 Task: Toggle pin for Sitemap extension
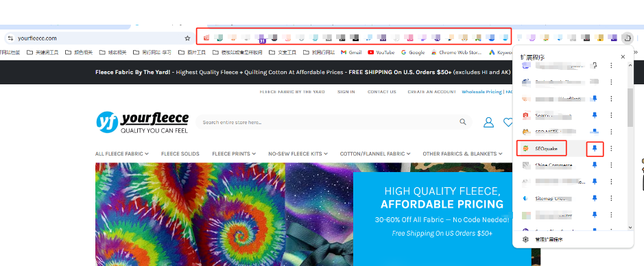[595, 198]
